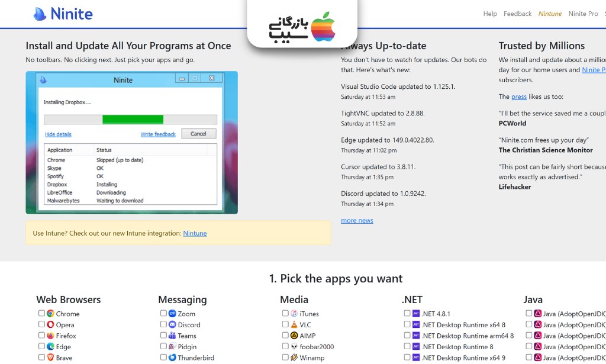
Task: Follow the more news link
Action: click(357, 220)
